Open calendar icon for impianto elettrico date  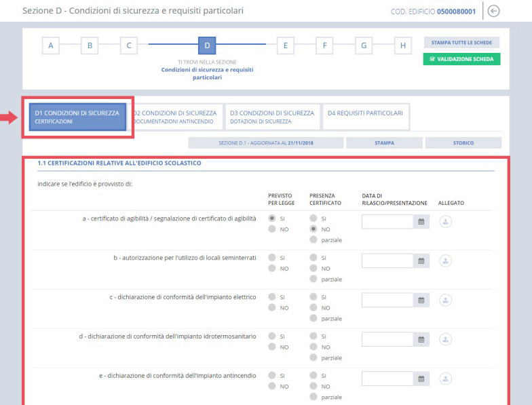click(422, 301)
